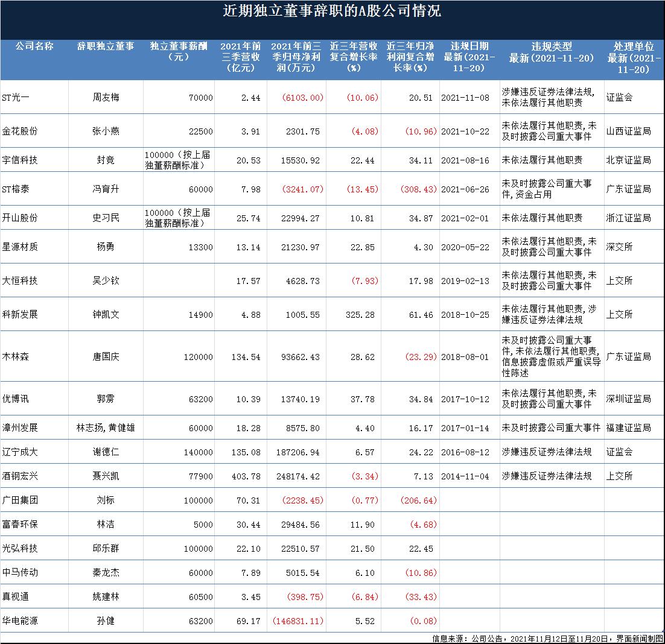The image size is (665, 644).
Task: Click the table title 近期独立董事辞职的A股公司情况
Action: coord(332,11)
